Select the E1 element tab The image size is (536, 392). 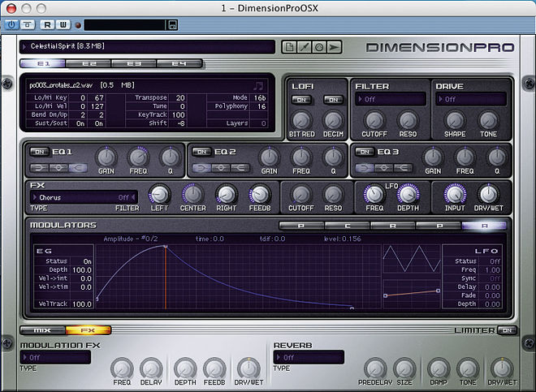point(43,63)
